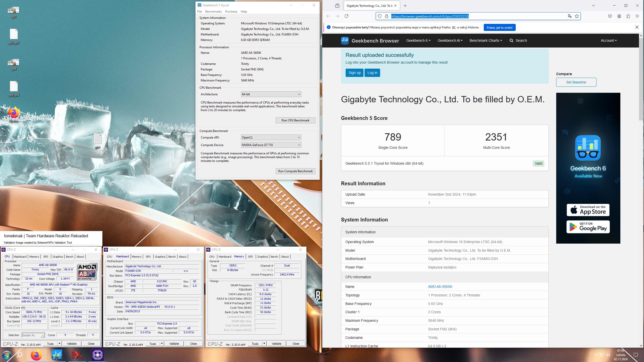The height and width of the screenshot is (362, 644).
Task: Open Geekbench Purchase menu
Action: click(231, 11)
